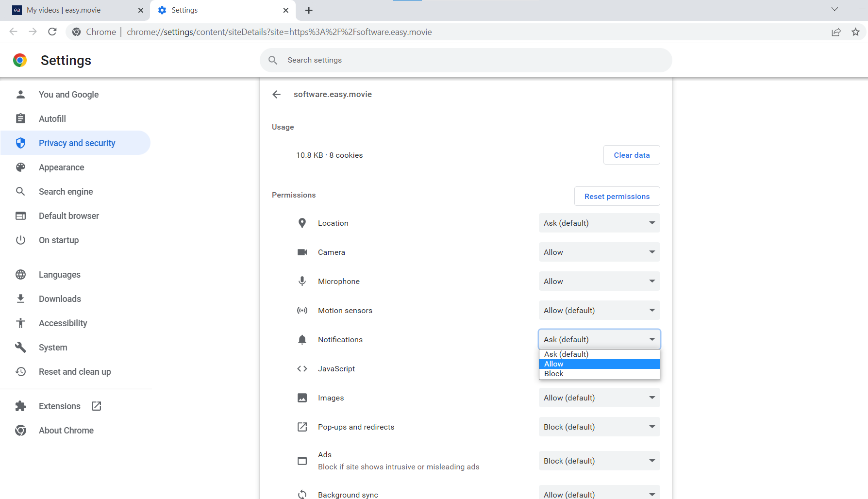
Task: Open the Extensions external link icon
Action: coord(96,406)
